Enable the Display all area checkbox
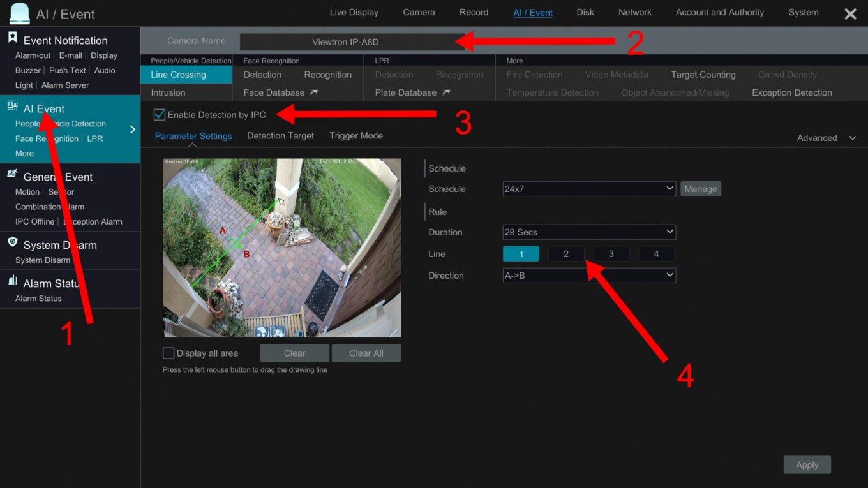This screenshot has height=488, width=868. coord(168,353)
